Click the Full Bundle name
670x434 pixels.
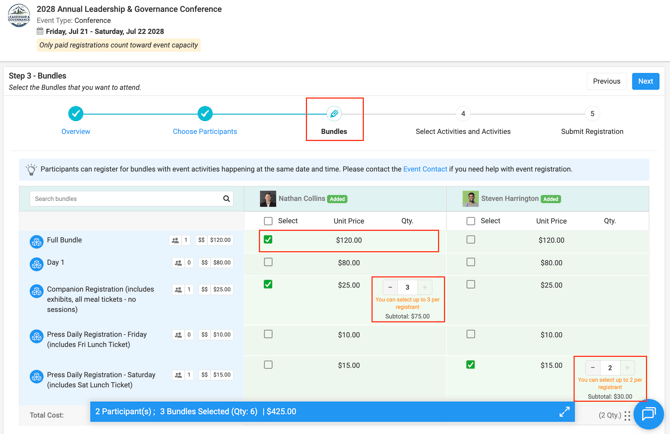(x=64, y=240)
